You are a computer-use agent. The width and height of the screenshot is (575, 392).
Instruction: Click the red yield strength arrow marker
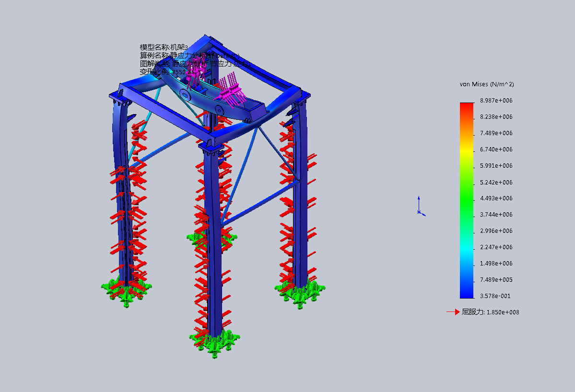click(453, 312)
